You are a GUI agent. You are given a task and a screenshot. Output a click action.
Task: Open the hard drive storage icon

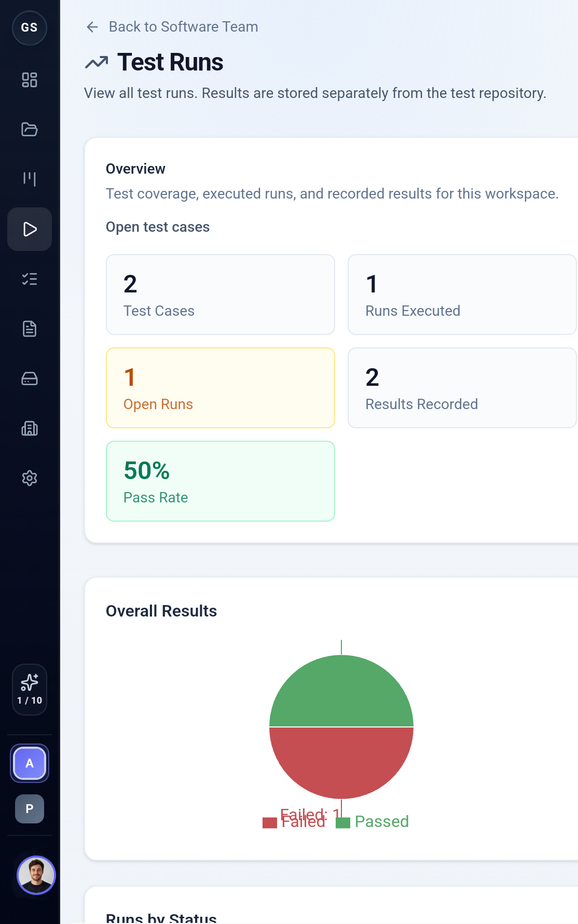[30, 379]
